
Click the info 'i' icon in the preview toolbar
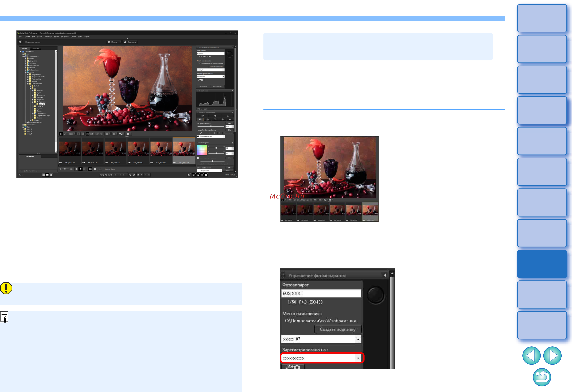point(128,134)
